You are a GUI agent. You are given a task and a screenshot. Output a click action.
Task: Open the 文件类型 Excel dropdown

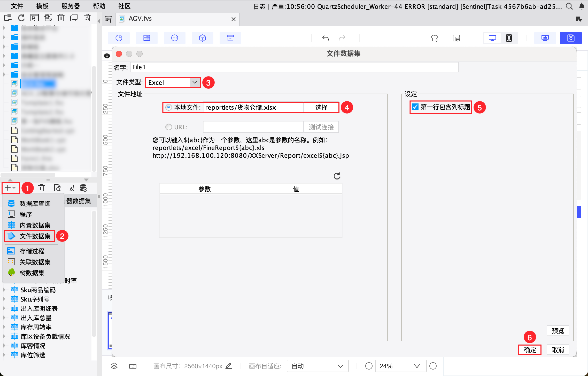coord(173,82)
